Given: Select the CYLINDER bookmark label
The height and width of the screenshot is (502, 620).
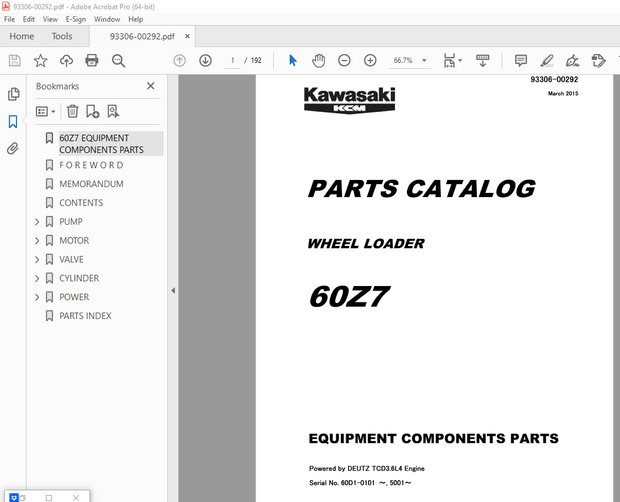Looking at the screenshot, I should pyautogui.click(x=79, y=278).
